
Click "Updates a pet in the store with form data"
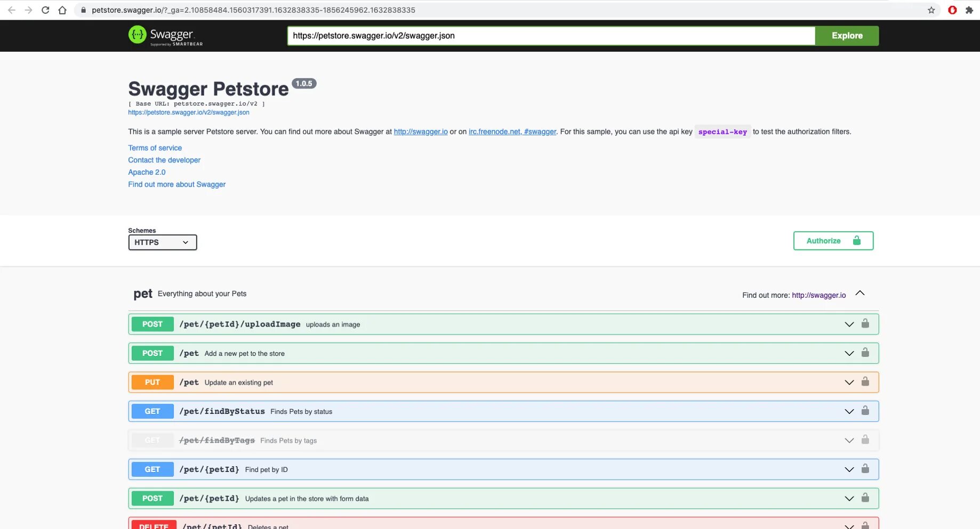coord(307,499)
